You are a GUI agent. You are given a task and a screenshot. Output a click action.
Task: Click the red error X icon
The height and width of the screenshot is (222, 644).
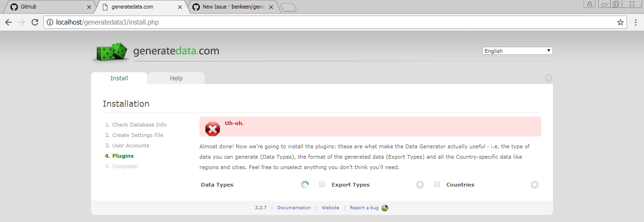213,128
